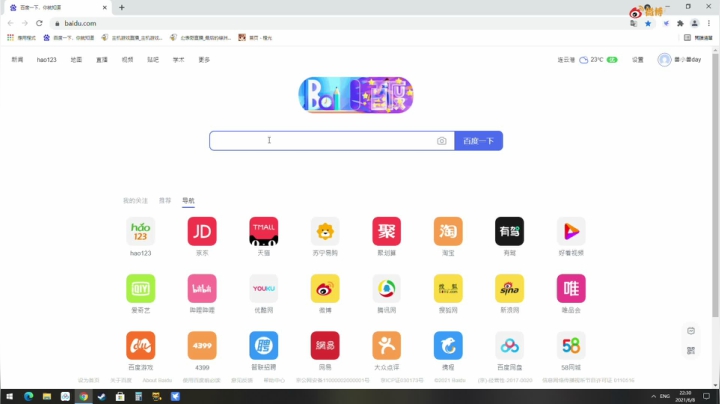
Task: Open the red NetEase 網易 icon
Action: [325, 345]
